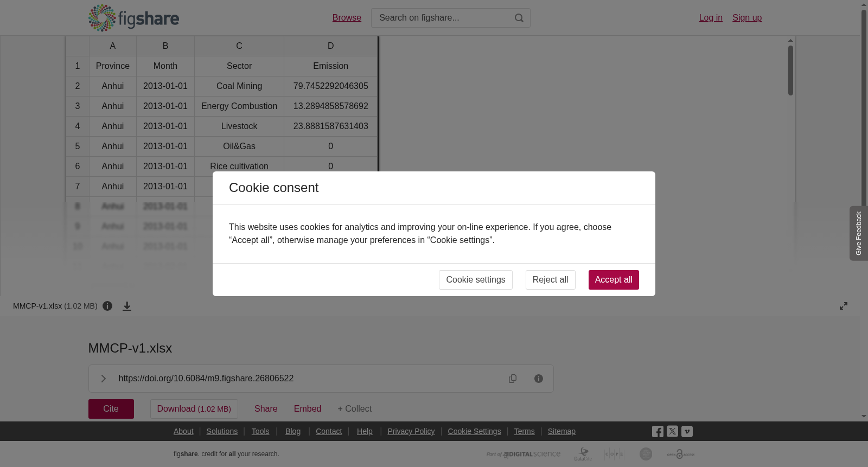Click the Embed button
This screenshot has height=467, width=868.
pyautogui.click(x=308, y=409)
